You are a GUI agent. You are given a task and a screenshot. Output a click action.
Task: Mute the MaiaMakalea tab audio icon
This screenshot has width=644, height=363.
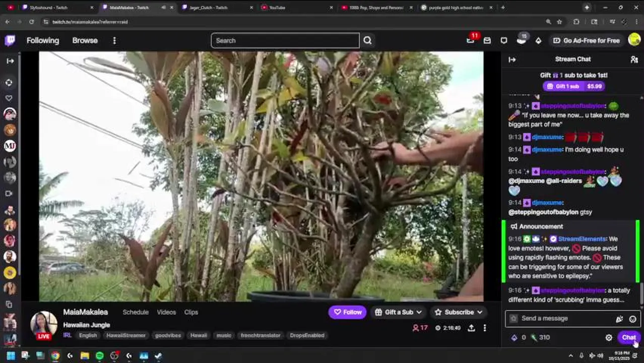point(163,8)
